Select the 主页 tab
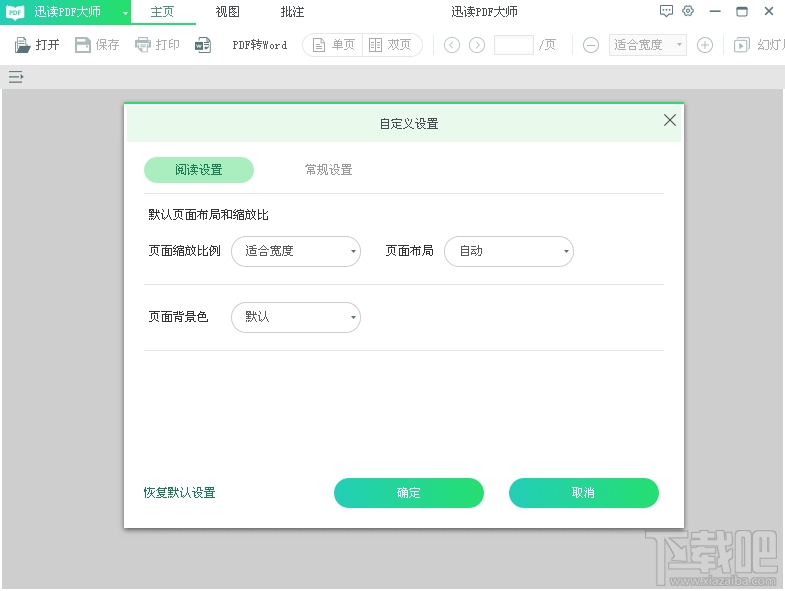785x591 pixels. (163, 12)
